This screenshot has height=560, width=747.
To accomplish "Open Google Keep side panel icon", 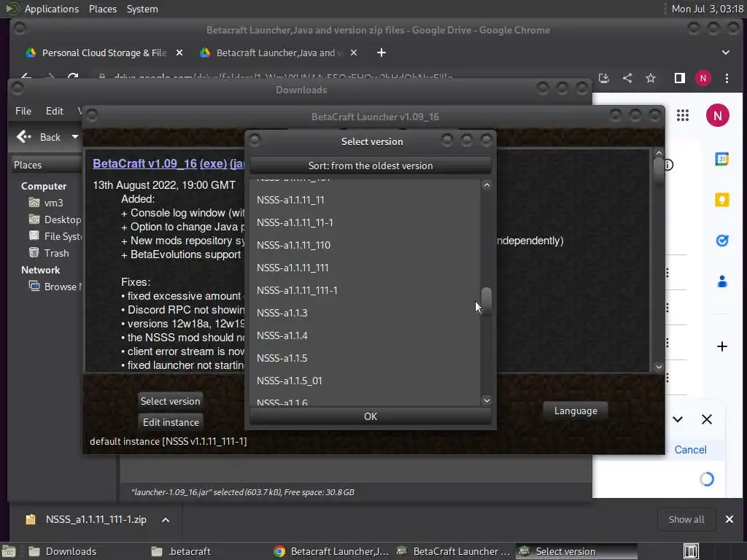I will coord(722,200).
